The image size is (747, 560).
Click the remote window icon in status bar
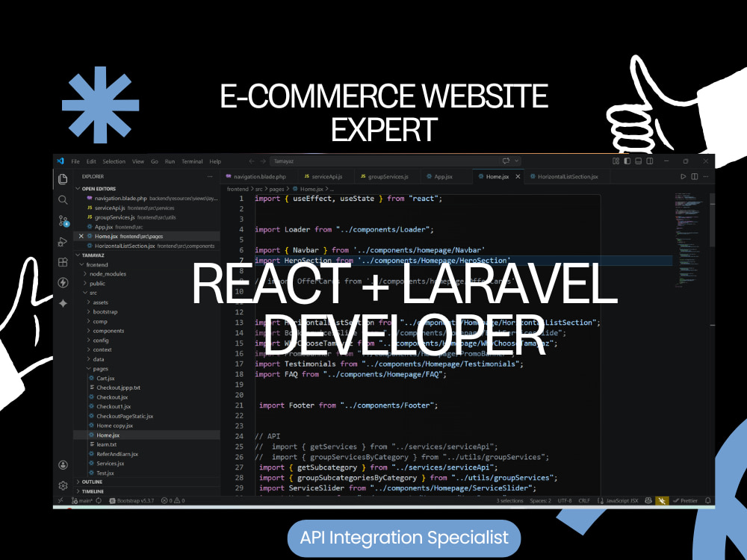[x=61, y=500]
